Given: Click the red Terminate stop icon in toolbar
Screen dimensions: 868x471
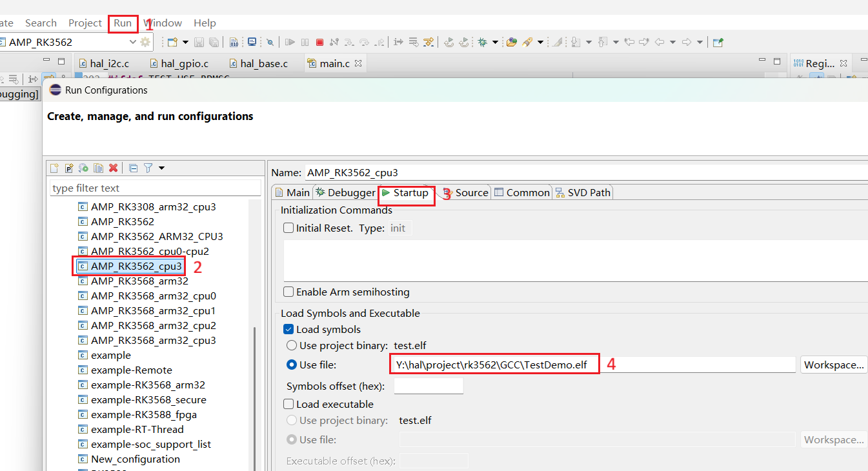Looking at the screenshot, I should (x=319, y=42).
